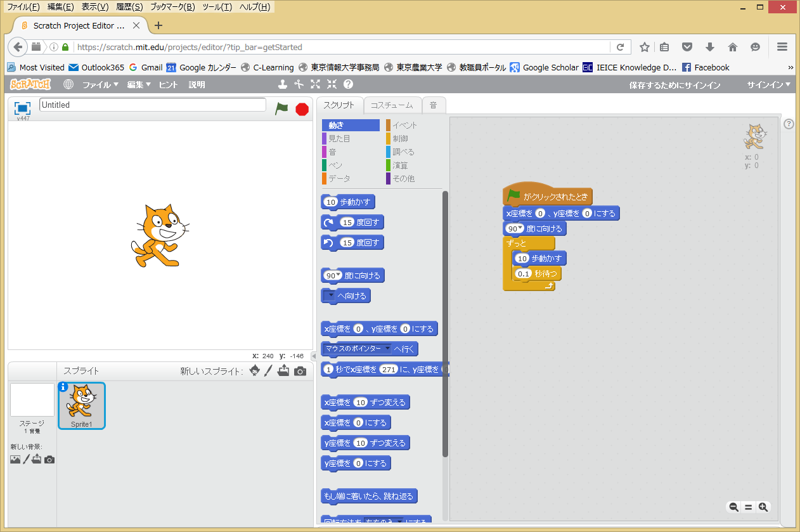The image size is (800, 532).
Task: Upload a sprite from file
Action: [x=283, y=370]
